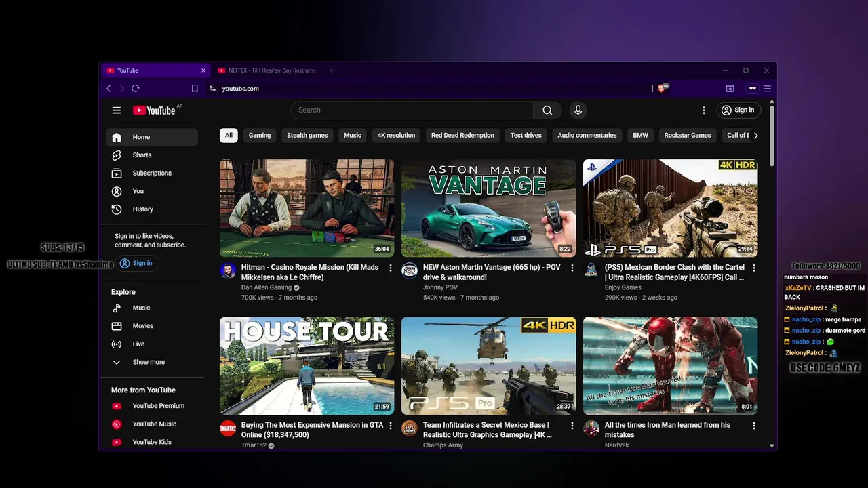Click Dan Allen Gaming channel avatar
The image size is (868, 488).
pyautogui.click(x=228, y=271)
